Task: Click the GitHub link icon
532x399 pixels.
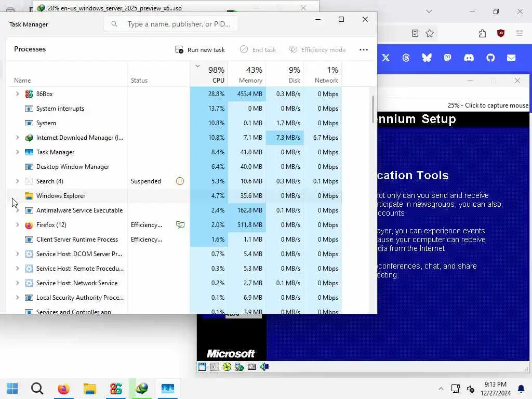Action: 490,58
